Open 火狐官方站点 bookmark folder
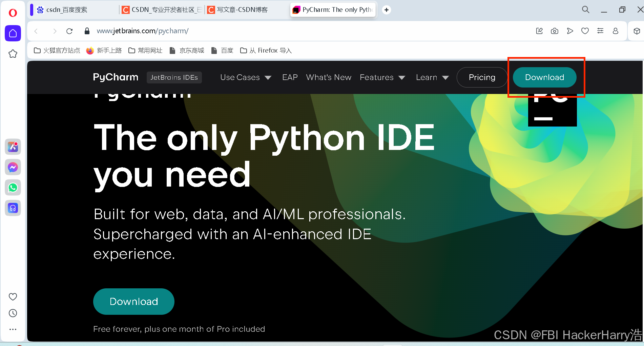Image resolution: width=644 pixels, height=346 pixels. pos(57,51)
